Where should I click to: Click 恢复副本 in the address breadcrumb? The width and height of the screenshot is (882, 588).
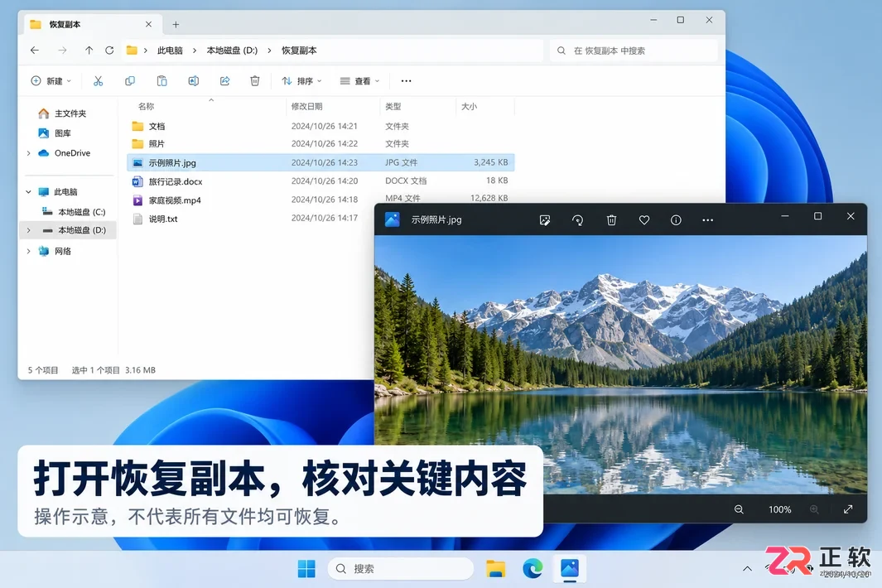(299, 51)
